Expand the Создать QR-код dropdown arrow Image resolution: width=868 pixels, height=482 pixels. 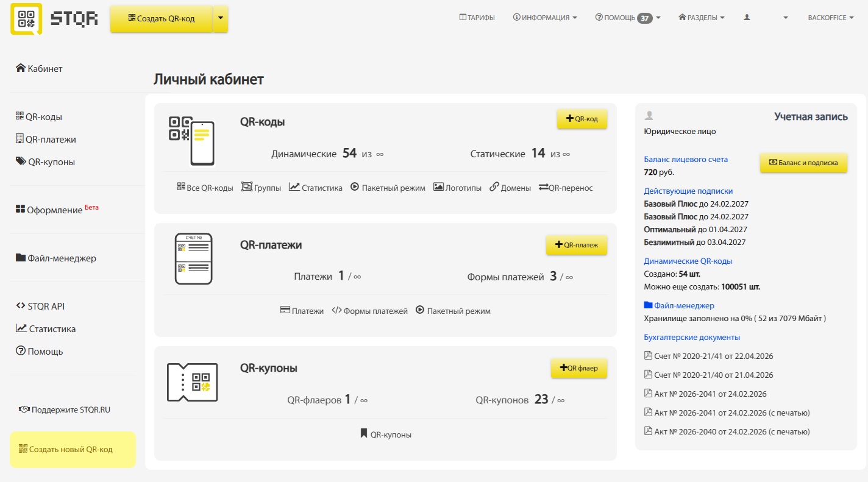pyautogui.click(x=220, y=18)
